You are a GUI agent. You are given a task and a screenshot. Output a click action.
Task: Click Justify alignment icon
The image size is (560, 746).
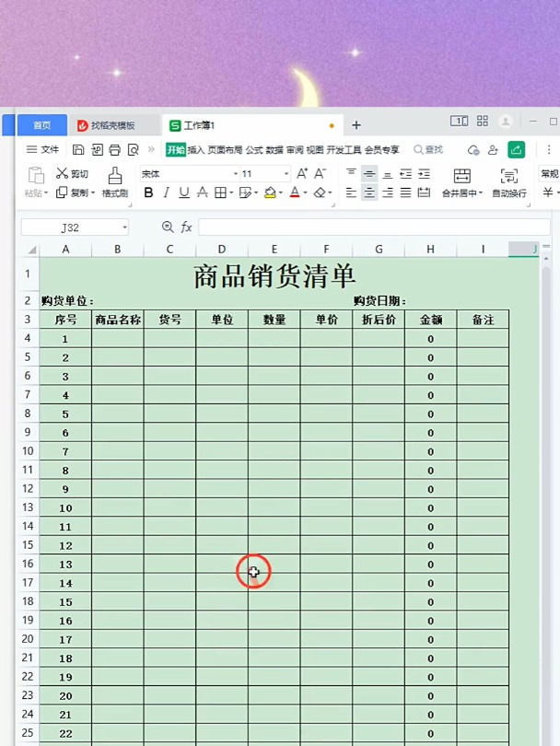point(406,192)
